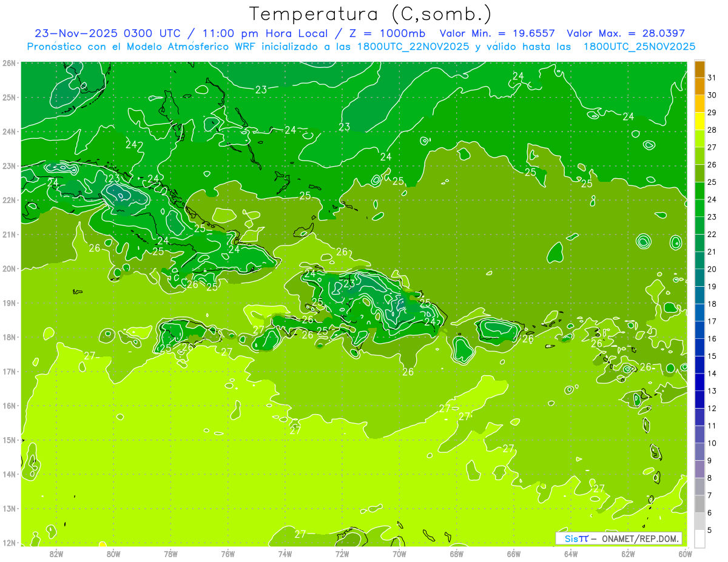Image resolution: width=728 pixels, height=562 pixels.
Task: Click the "21N" latitude axis label
Action: (9, 234)
